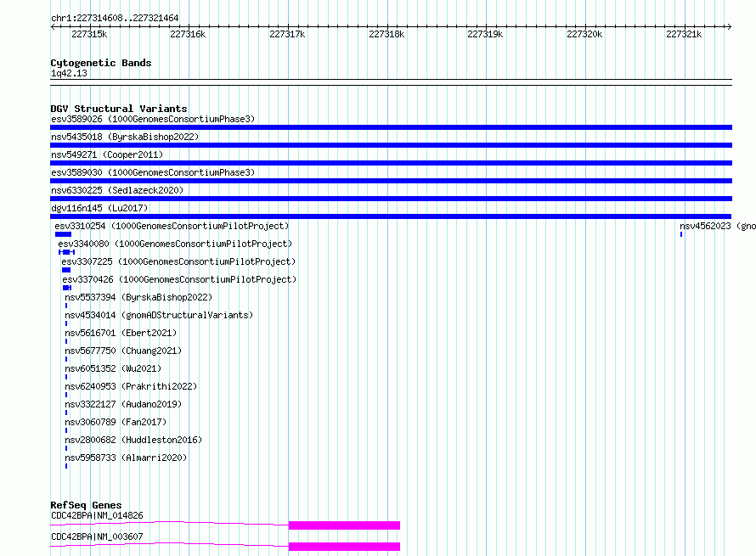Click the 227318k ruler tick label
Image resolution: width=756 pixels, height=556 pixels.
click(386, 34)
